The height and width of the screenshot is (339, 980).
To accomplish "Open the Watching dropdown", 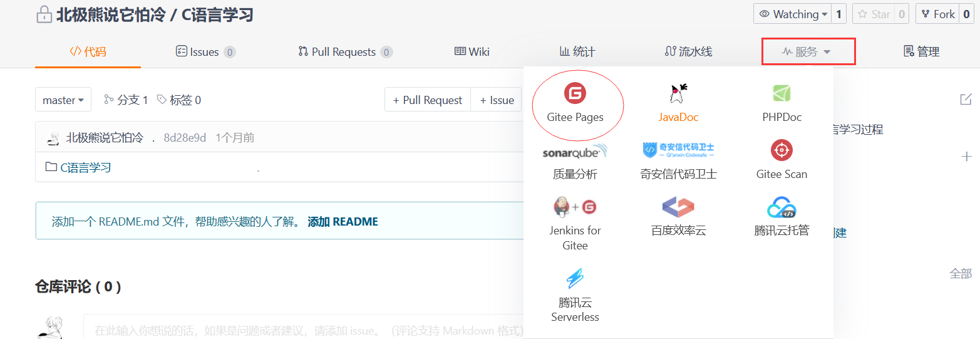I will coord(793,14).
